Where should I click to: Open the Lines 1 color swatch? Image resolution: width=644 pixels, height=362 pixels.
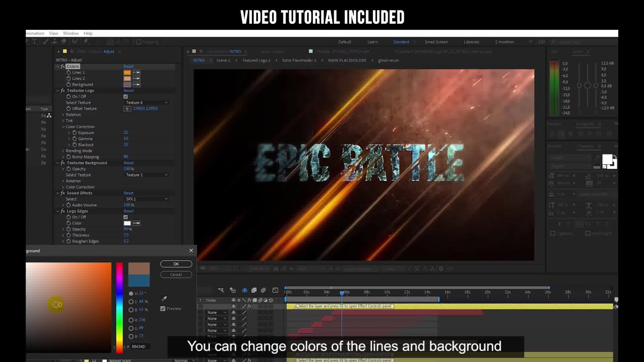pos(127,72)
